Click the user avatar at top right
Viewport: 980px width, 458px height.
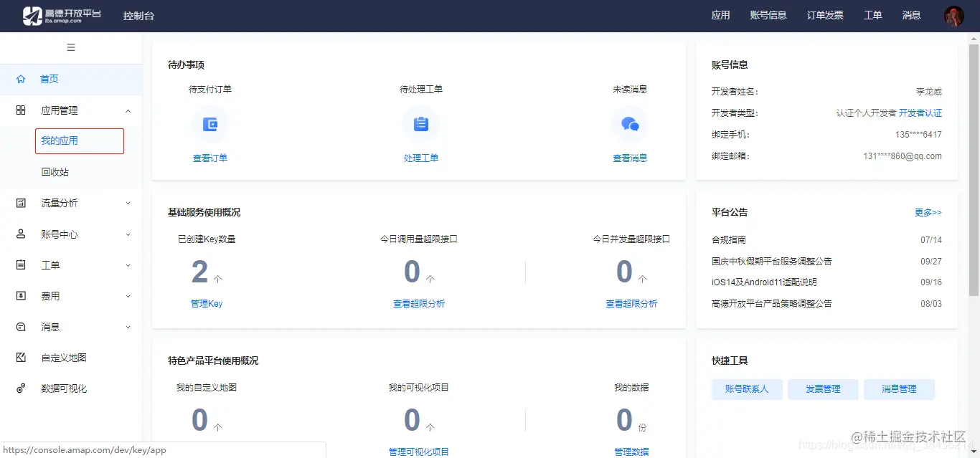click(x=953, y=15)
